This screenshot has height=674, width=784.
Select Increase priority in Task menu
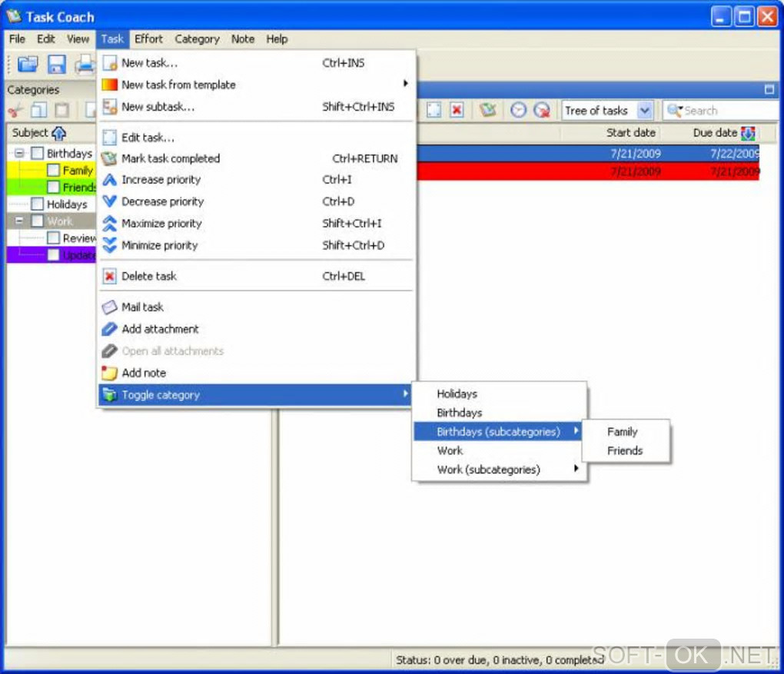click(x=256, y=180)
